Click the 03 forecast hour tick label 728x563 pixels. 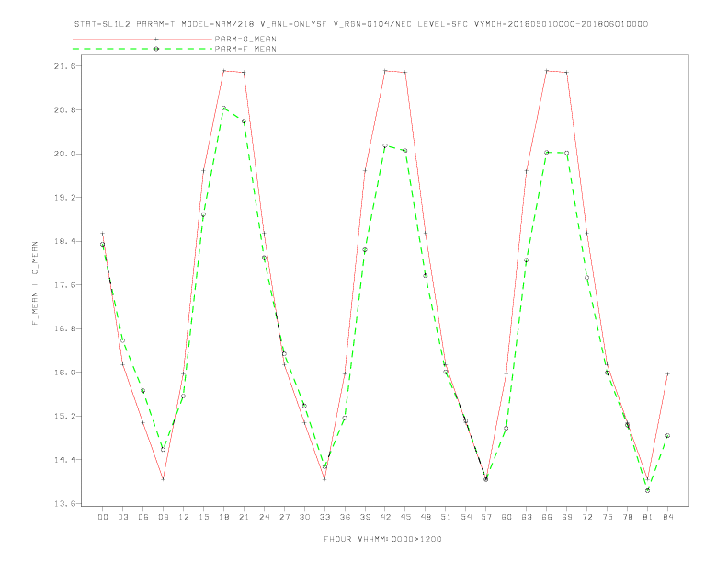click(122, 517)
